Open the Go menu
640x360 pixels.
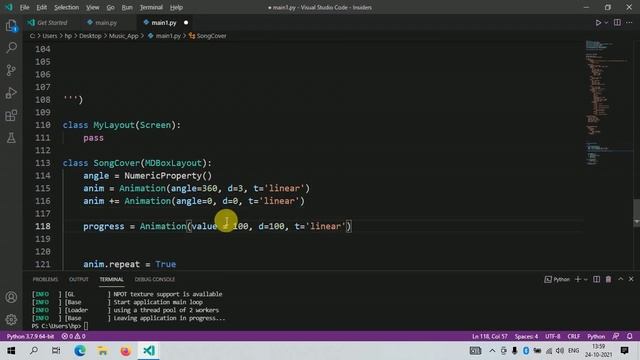pyautogui.click(x=110, y=7)
